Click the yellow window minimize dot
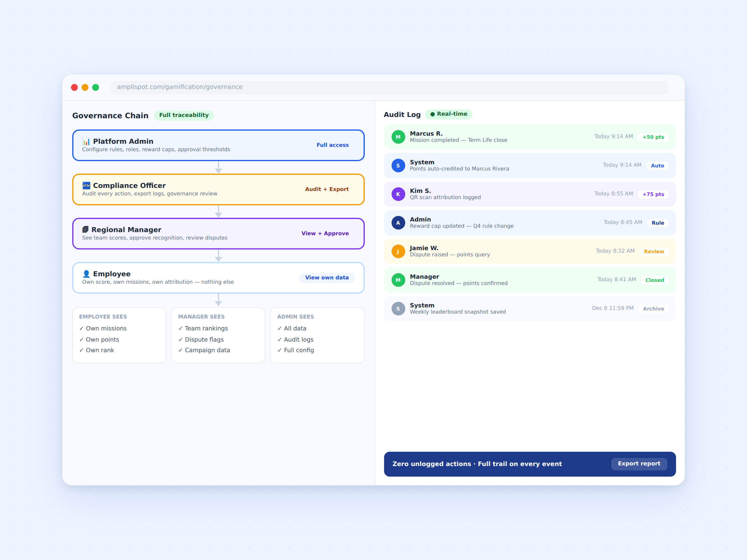 [85, 87]
